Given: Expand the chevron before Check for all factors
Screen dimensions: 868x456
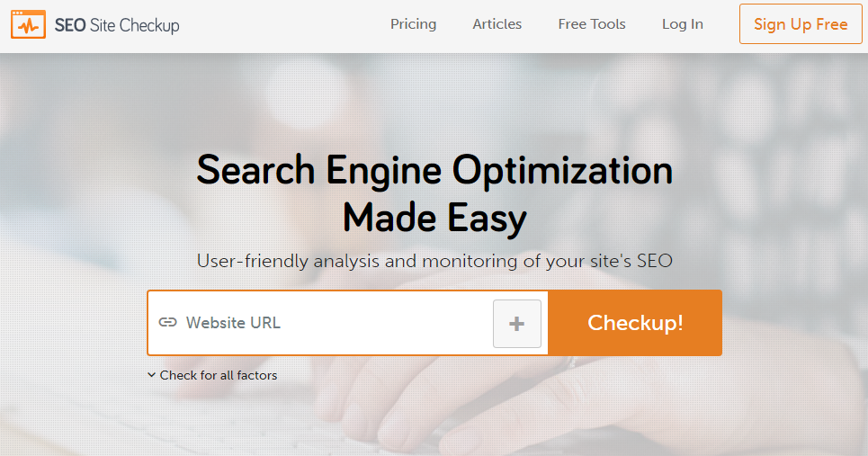Looking at the screenshot, I should pos(152,375).
